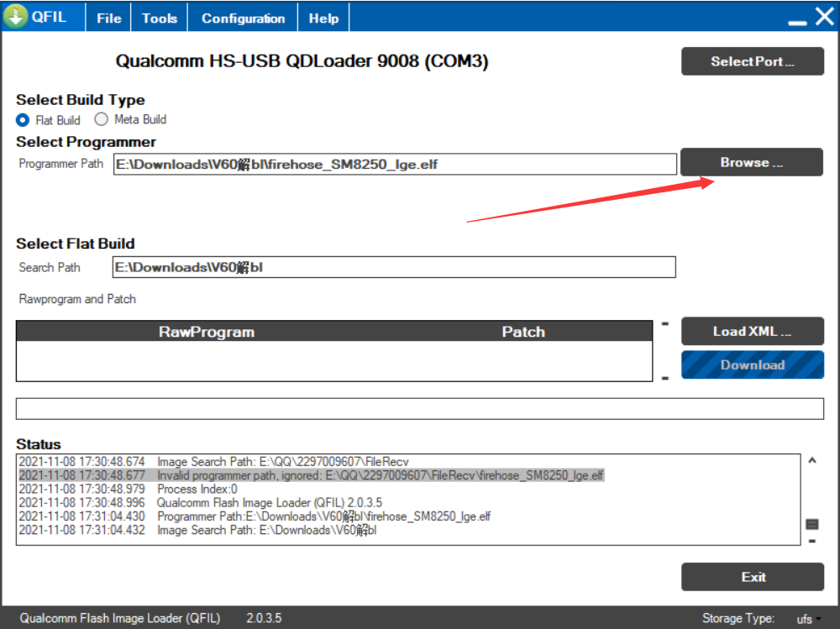Viewport: 840px width, 629px height.
Task: Open the File menu
Action: tap(109, 18)
